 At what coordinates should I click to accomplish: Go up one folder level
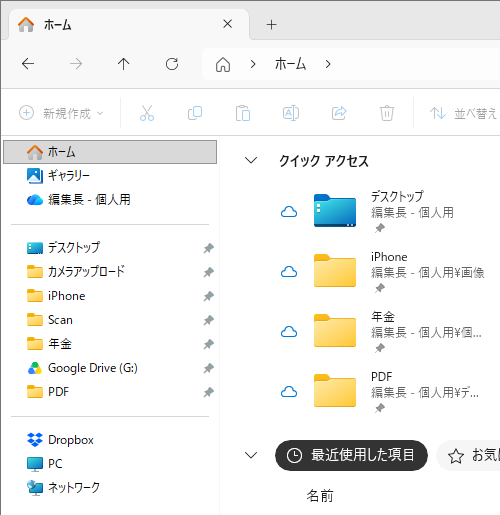(123, 64)
